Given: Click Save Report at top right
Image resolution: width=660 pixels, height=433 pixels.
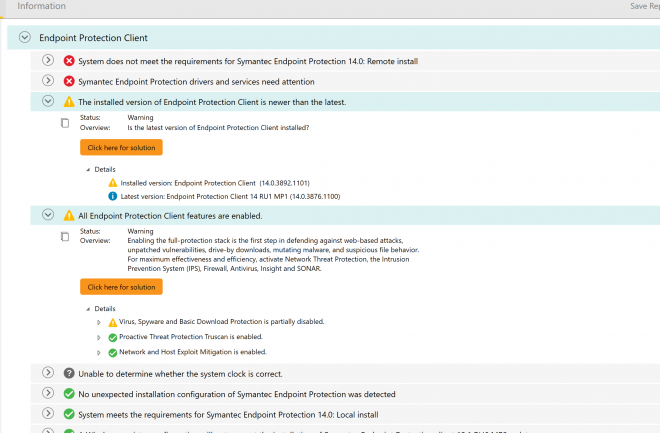Looking at the screenshot, I should (645, 6).
